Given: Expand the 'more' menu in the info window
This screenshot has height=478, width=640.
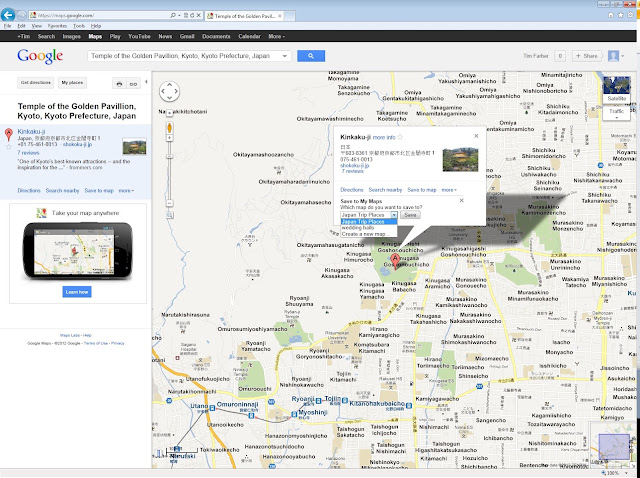Looking at the screenshot, I should click(449, 190).
